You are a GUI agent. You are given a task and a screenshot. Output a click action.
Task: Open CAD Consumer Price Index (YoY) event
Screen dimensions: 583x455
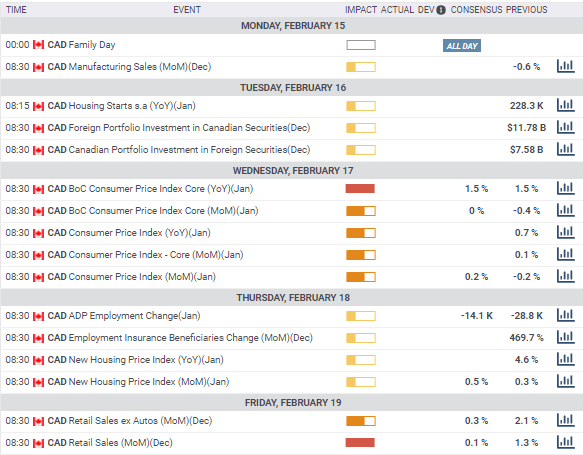click(129, 233)
